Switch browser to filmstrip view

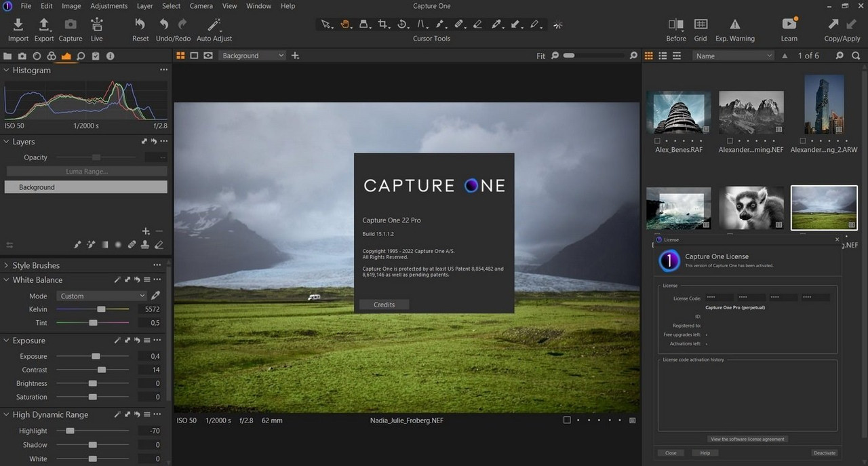pyautogui.click(x=676, y=56)
